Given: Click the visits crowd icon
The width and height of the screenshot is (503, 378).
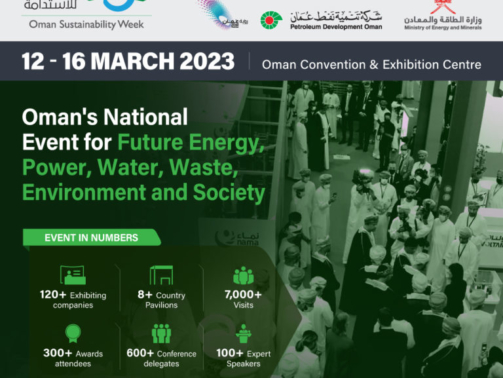Looking at the screenshot, I should coord(243,276).
